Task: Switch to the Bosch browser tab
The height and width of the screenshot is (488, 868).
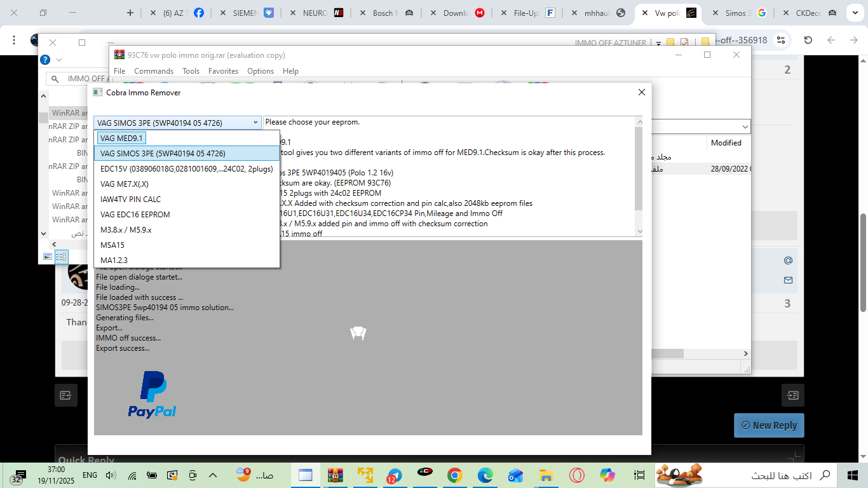Action: click(x=386, y=13)
